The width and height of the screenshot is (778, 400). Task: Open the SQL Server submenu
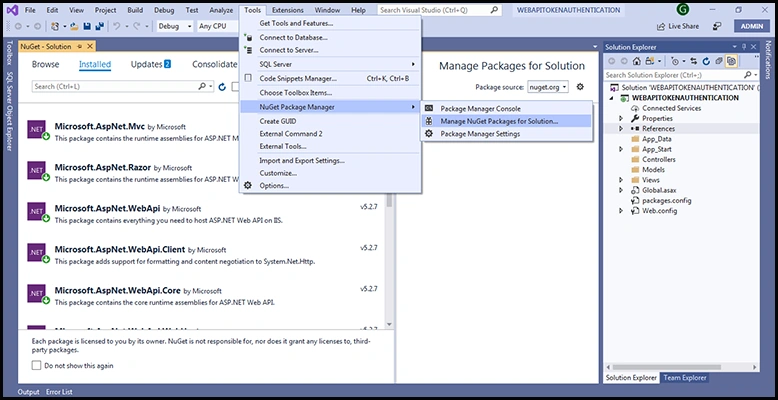[x=330, y=65]
